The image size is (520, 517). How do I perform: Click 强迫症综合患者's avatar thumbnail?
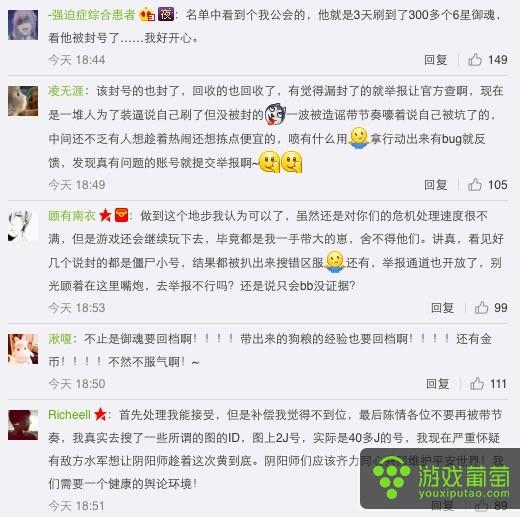[x=23, y=25]
